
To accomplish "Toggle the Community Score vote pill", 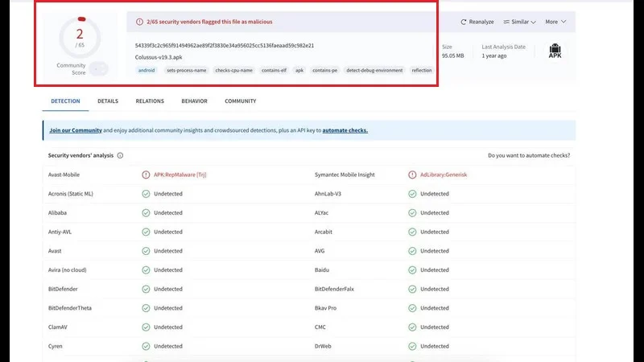I will pos(99,69).
